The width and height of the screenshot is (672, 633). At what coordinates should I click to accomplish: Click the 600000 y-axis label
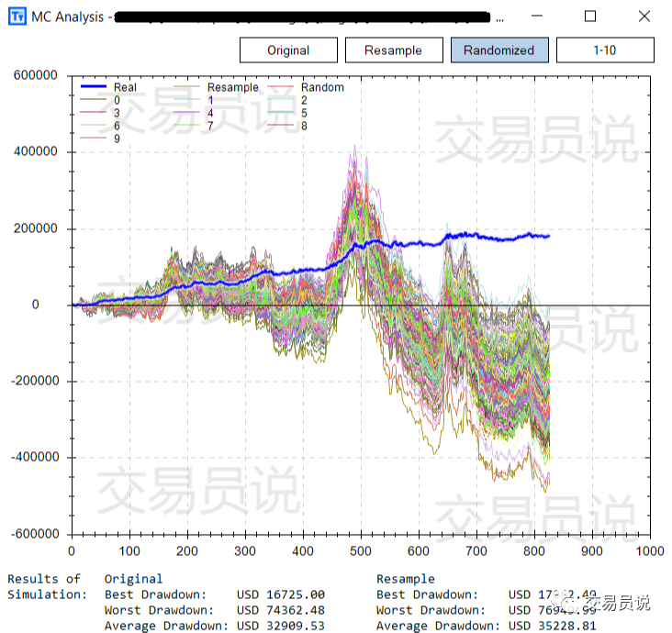pyautogui.click(x=35, y=75)
